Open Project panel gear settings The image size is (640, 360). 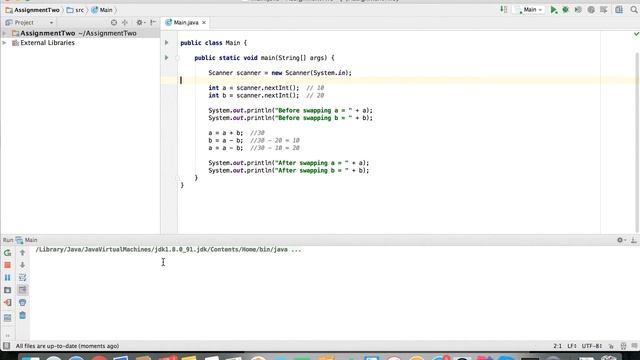pos(140,23)
